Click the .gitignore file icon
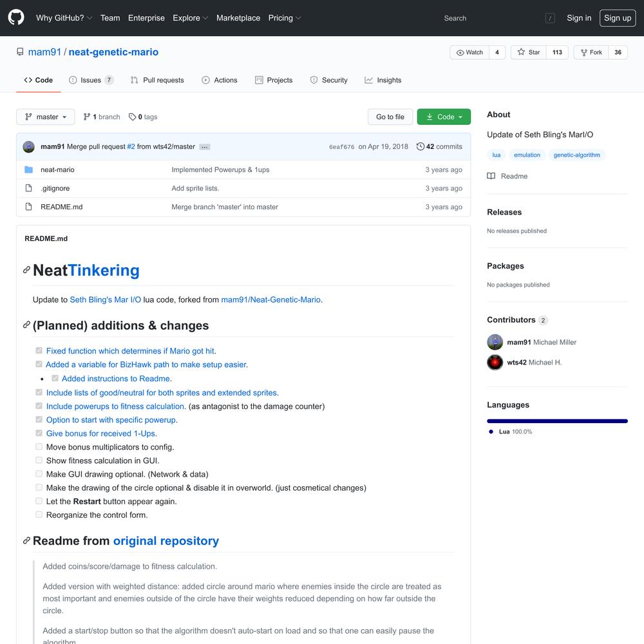Viewport: 644px width, 644px height. pos(28,188)
